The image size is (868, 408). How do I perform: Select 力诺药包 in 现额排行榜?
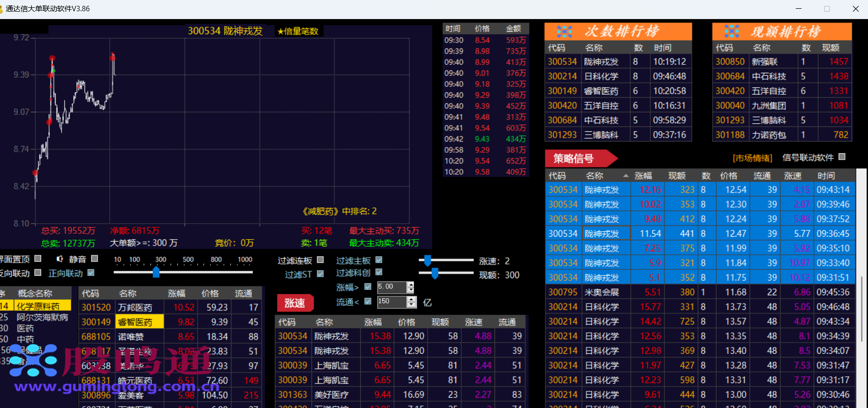[x=782, y=135]
